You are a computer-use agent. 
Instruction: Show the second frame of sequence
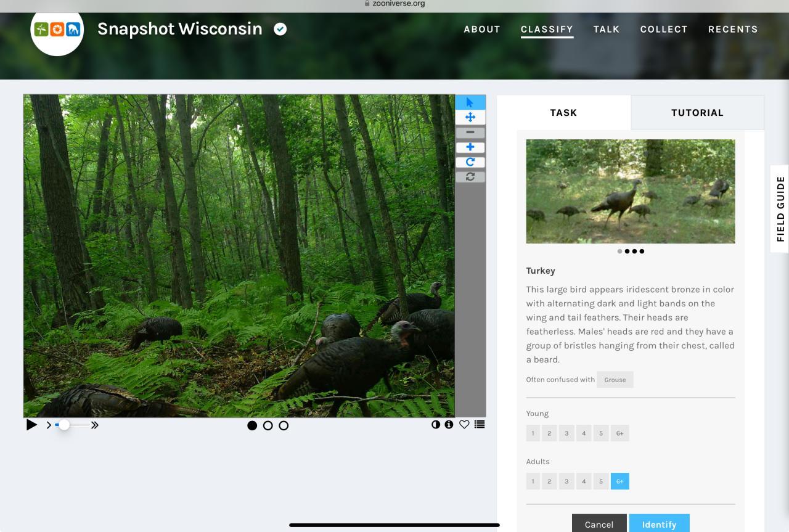[268, 425]
